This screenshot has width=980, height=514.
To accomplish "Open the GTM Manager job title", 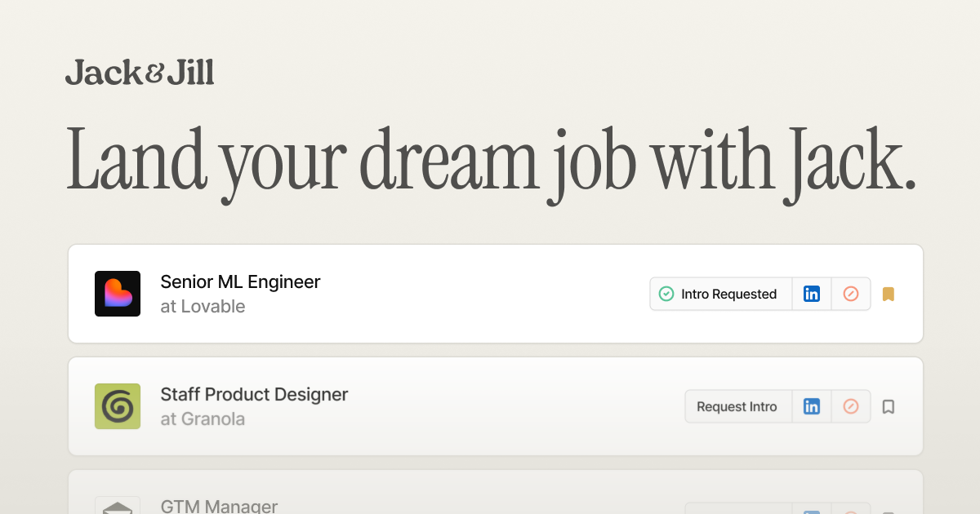I will [219, 507].
